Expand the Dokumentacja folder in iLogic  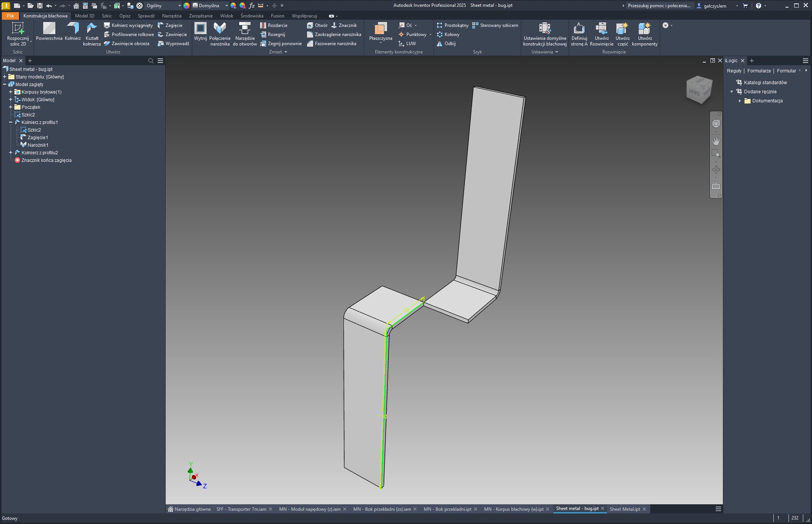pyautogui.click(x=740, y=101)
